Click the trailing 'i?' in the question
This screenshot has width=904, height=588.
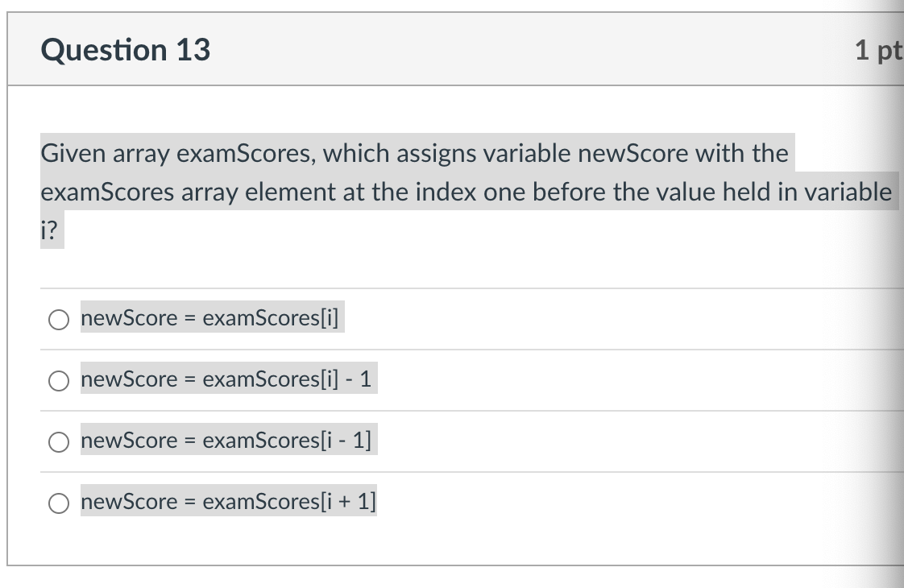point(49,230)
